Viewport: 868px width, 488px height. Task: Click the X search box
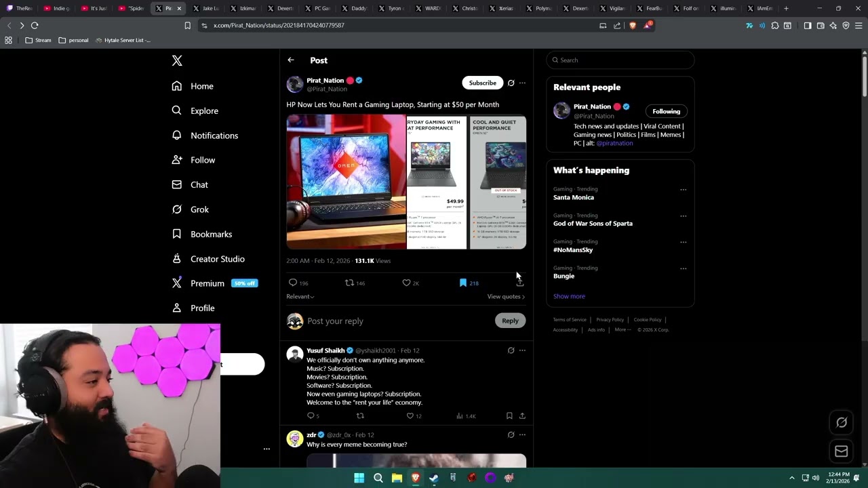(620, 60)
